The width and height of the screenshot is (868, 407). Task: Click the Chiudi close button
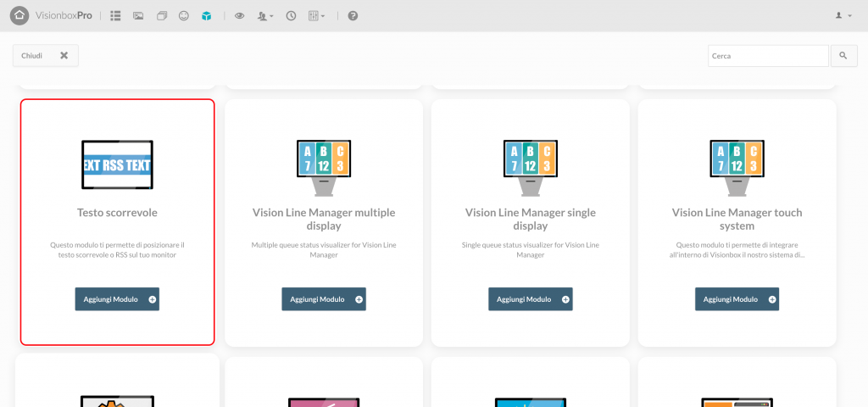46,55
